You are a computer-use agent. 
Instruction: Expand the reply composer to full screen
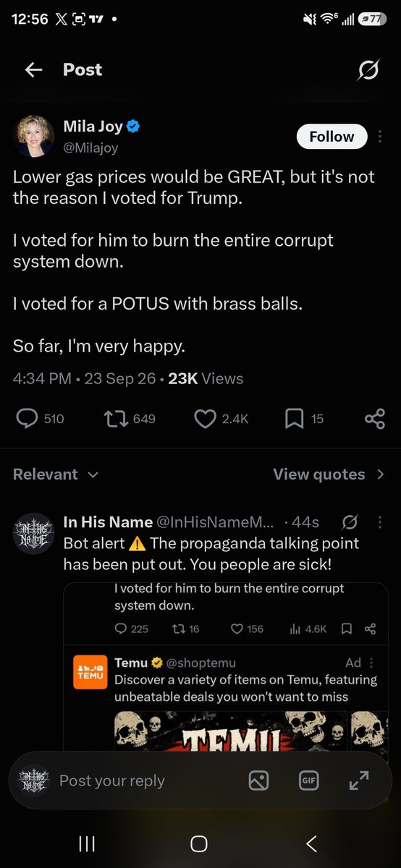pos(359,780)
